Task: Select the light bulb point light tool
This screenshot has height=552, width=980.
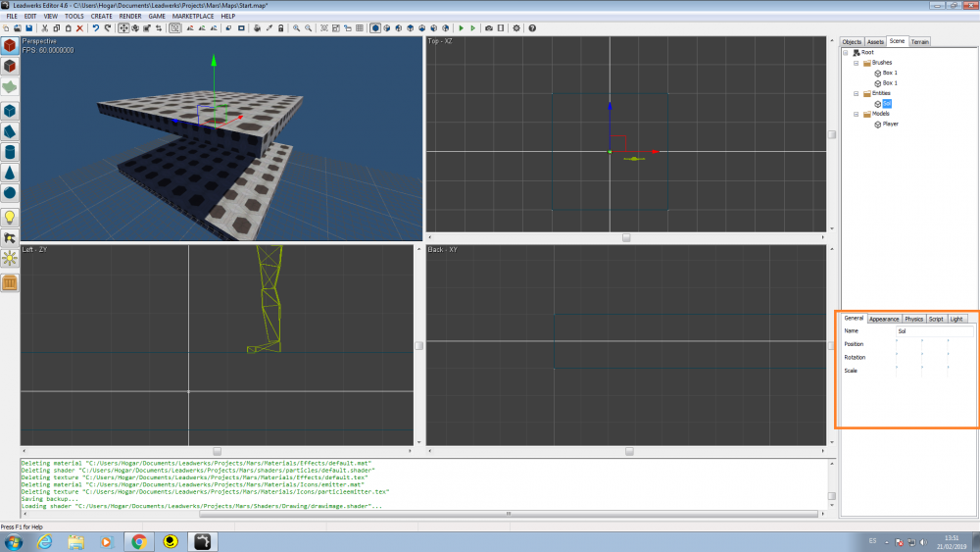Action: [10, 217]
